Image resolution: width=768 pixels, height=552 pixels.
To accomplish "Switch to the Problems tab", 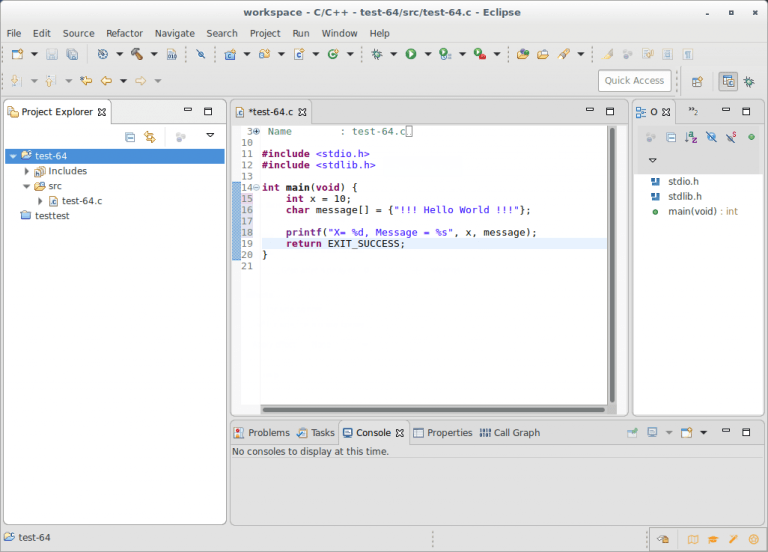I will [x=262, y=433].
